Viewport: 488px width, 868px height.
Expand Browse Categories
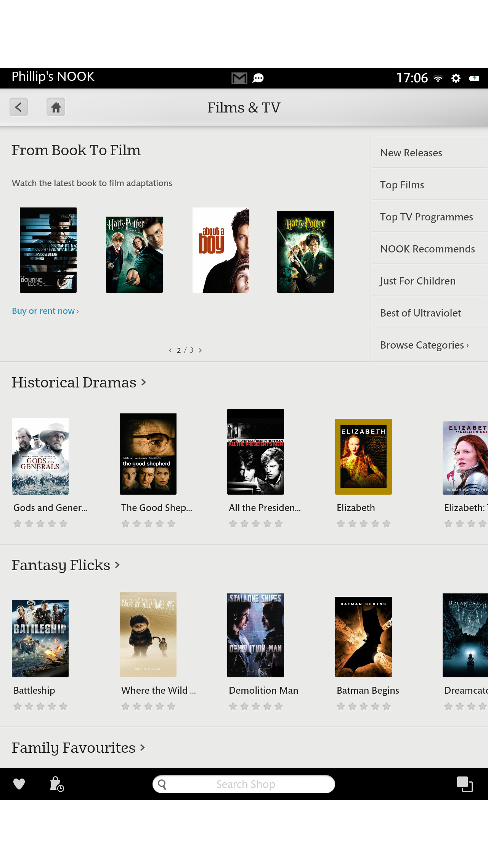click(x=430, y=345)
